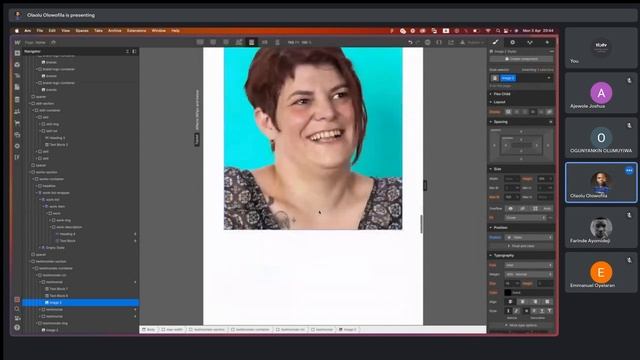Screen dimensions: 640x360
Task: Collapse all in Navigator header icon
Action: (127, 51)
